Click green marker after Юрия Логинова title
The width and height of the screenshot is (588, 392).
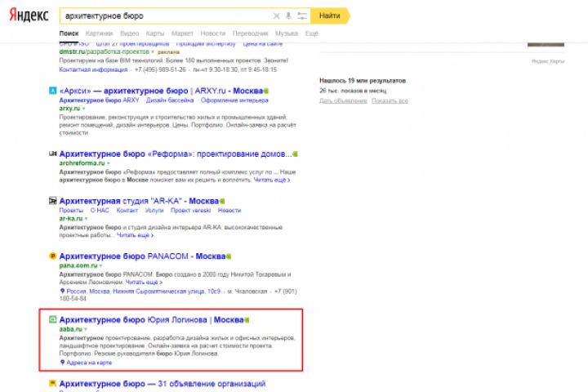(x=247, y=320)
